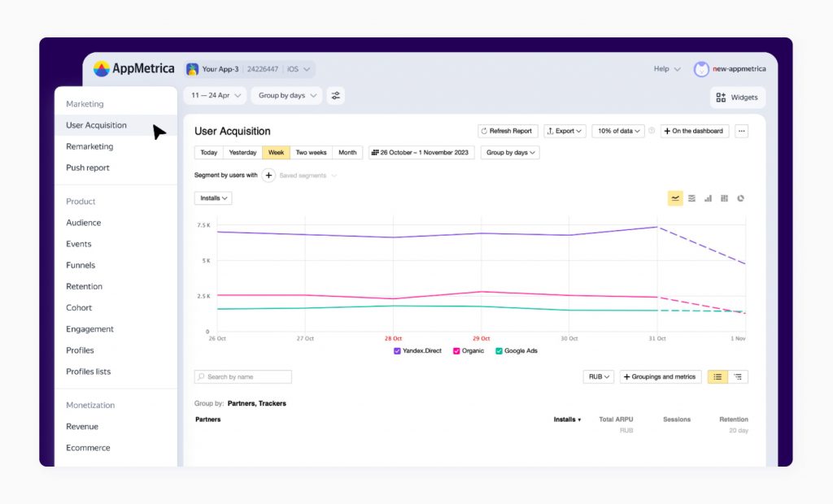Hide the Yandex.Direct series on the chart
Screen dimensions: 833x504
397,350
